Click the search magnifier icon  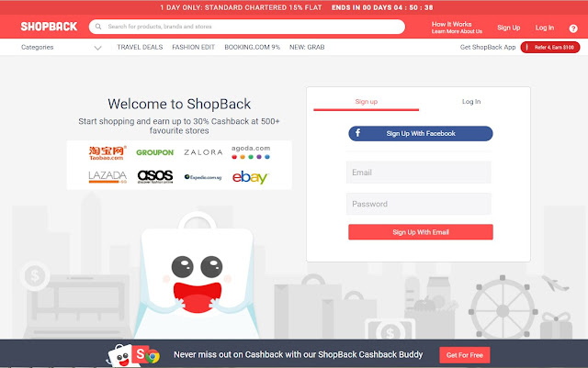[98, 27]
